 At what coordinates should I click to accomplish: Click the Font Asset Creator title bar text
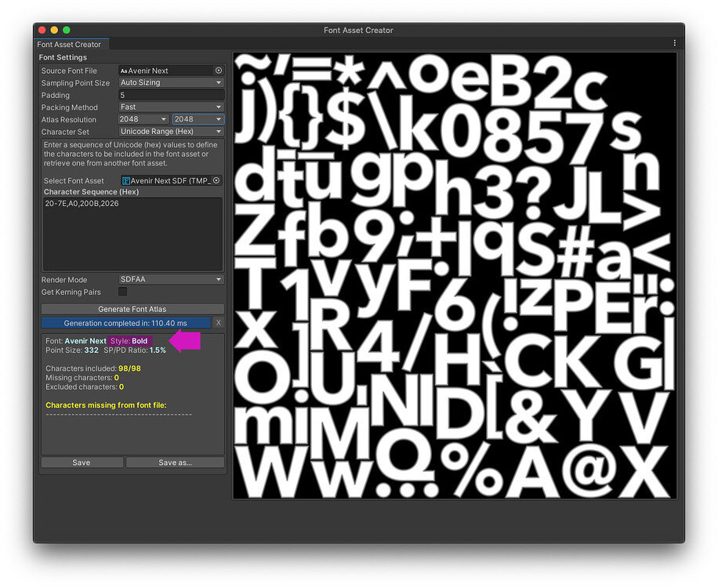coord(358,31)
